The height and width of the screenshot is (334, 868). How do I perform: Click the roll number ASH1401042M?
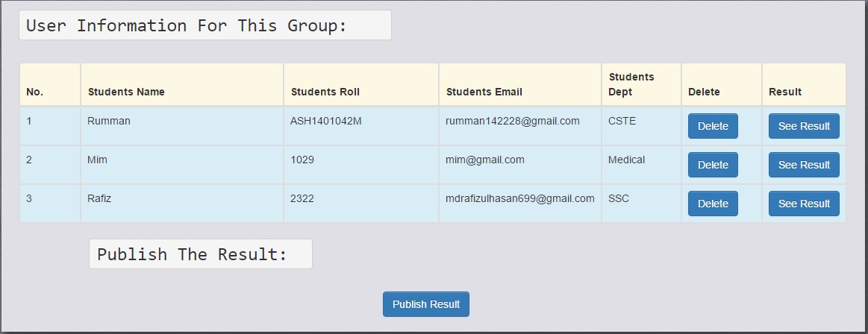click(x=325, y=121)
